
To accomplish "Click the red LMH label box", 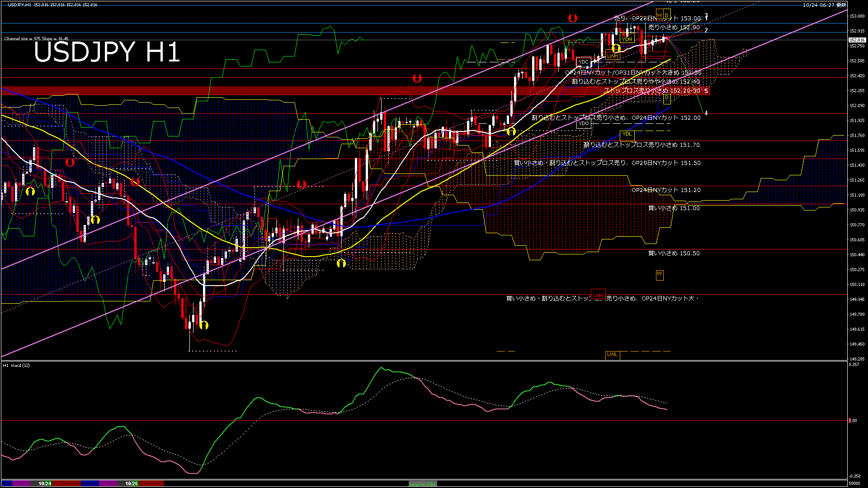I will pos(598,295).
